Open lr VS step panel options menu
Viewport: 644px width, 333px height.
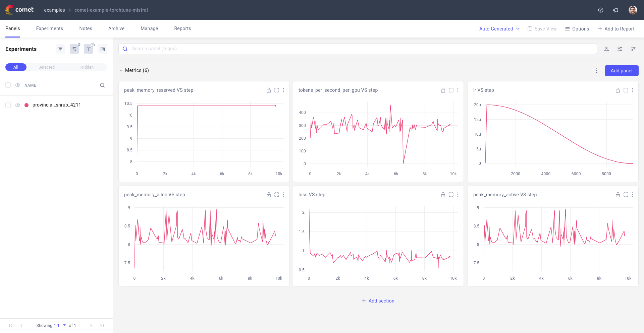point(633,90)
